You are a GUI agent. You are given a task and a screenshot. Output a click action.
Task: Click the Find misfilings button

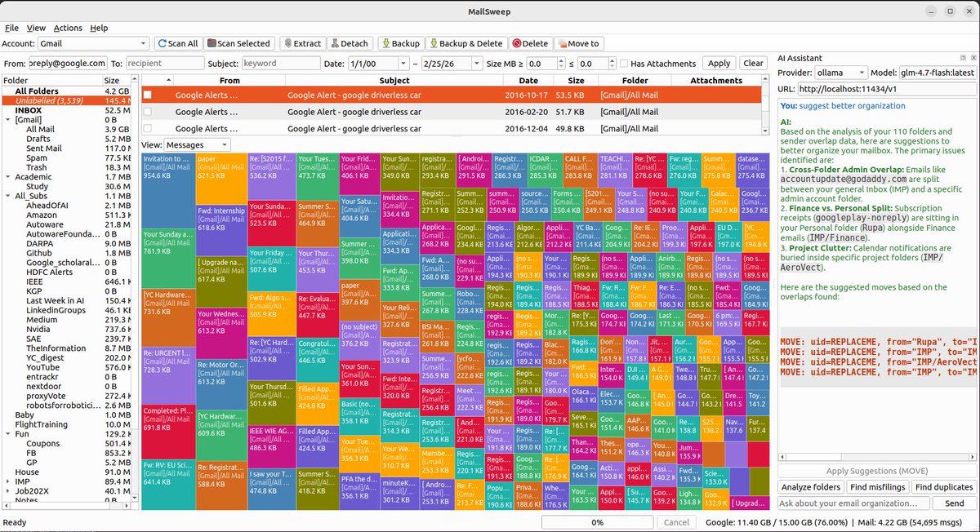tap(876, 487)
